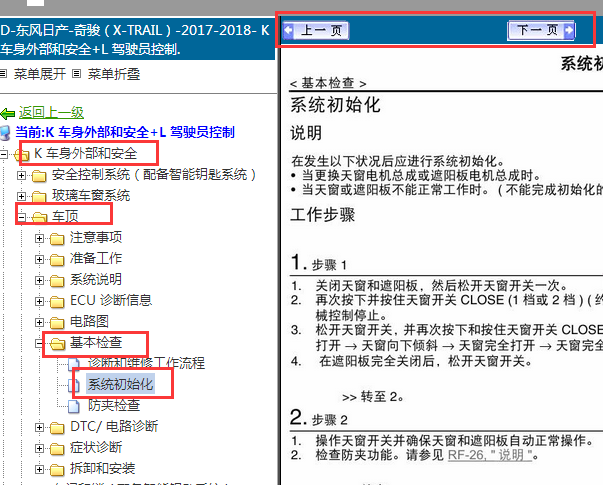
Task: Select the 准备工作 tree item
Action: [x=96, y=258]
